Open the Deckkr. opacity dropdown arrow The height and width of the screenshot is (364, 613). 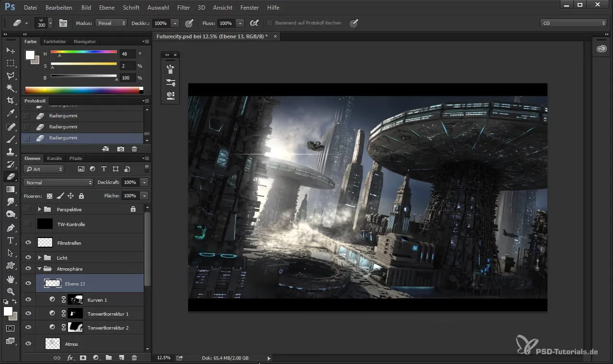point(175,23)
